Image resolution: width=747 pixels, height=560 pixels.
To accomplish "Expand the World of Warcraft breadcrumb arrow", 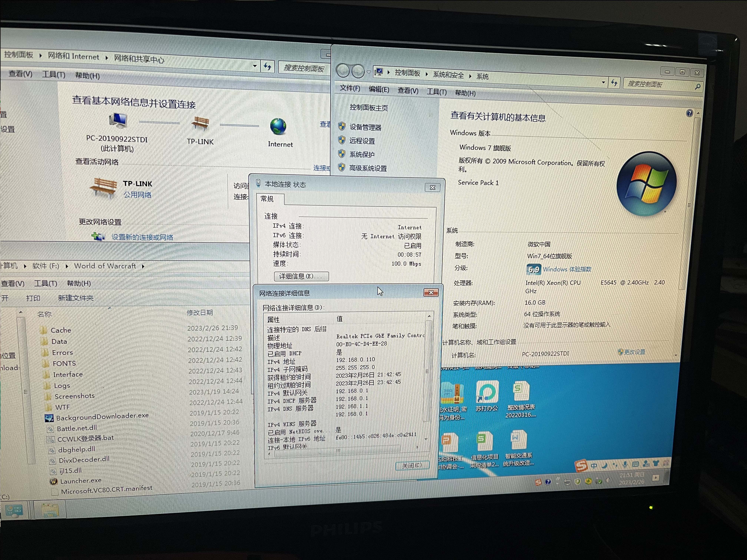I will pyautogui.click(x=143, y=266).
